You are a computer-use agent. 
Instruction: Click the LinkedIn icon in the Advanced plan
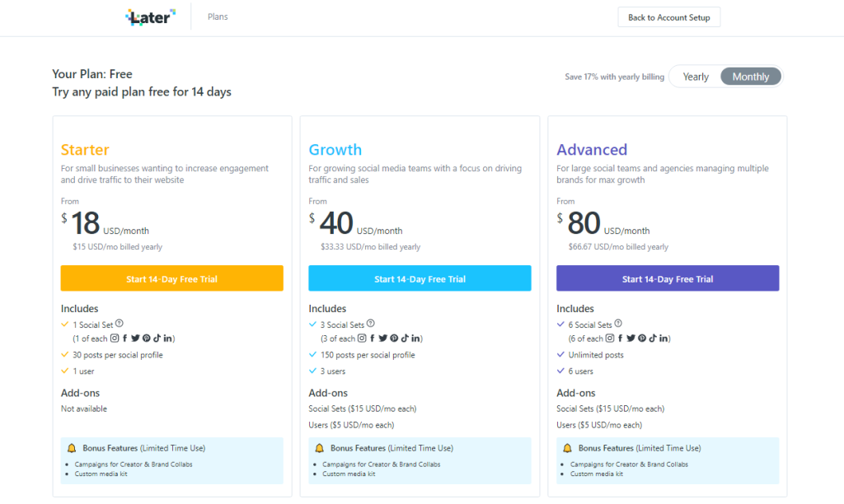click(x=663, y=338)
